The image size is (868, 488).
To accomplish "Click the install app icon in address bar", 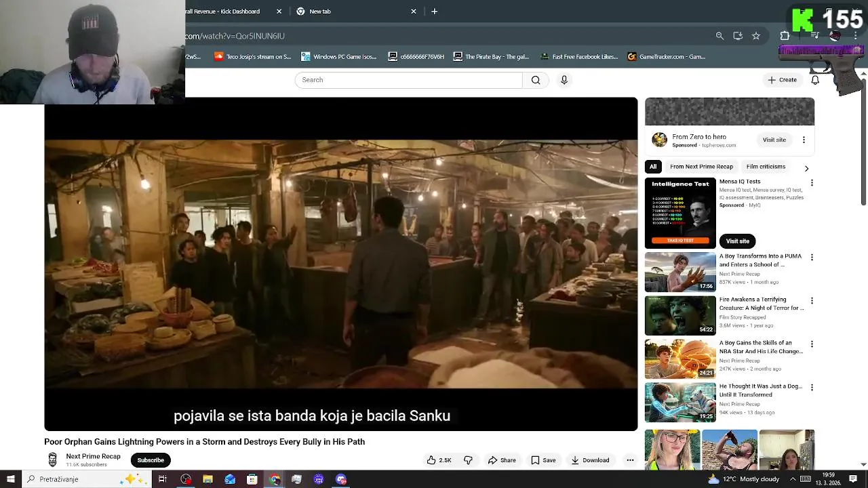I will (738, 36).
